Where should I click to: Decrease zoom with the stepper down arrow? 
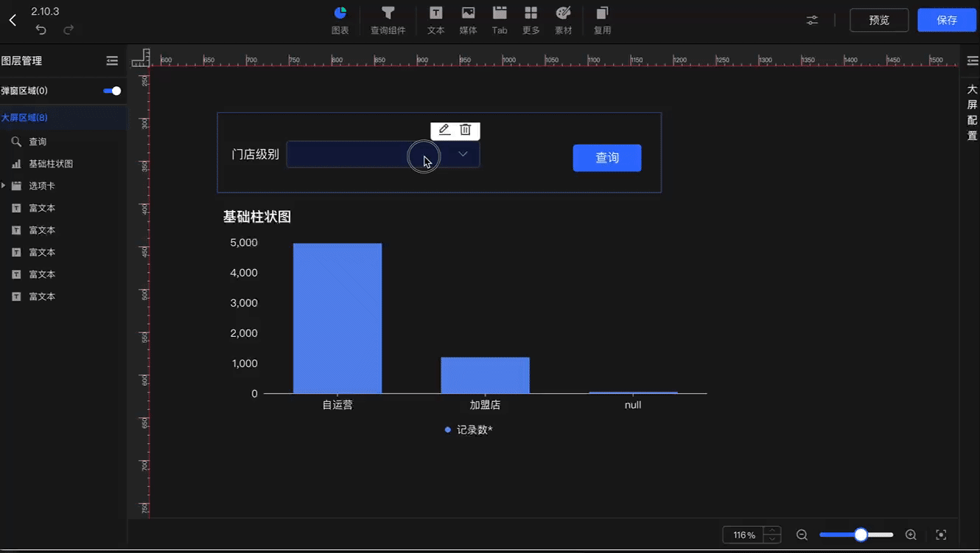click(x=772, y=539)
